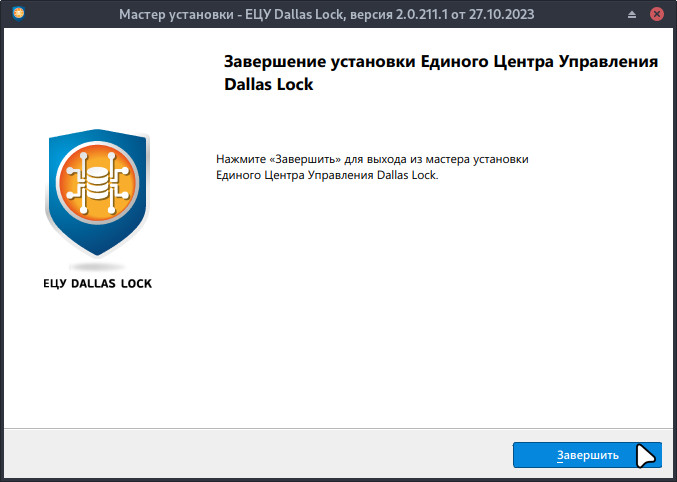Click the 'ЕЦУ DALLAS LOCK' caption under logo

98,284
